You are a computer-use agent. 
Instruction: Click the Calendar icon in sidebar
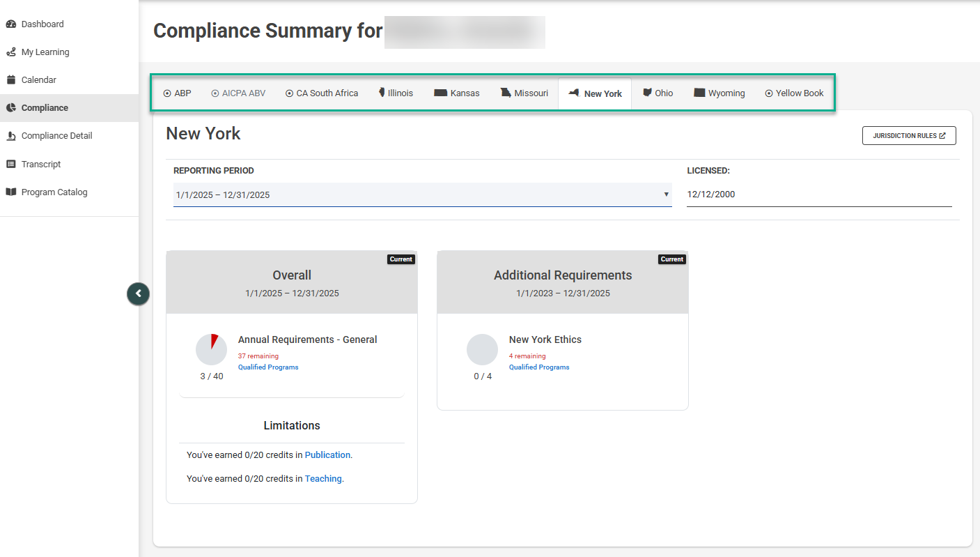tap(11, 80)
